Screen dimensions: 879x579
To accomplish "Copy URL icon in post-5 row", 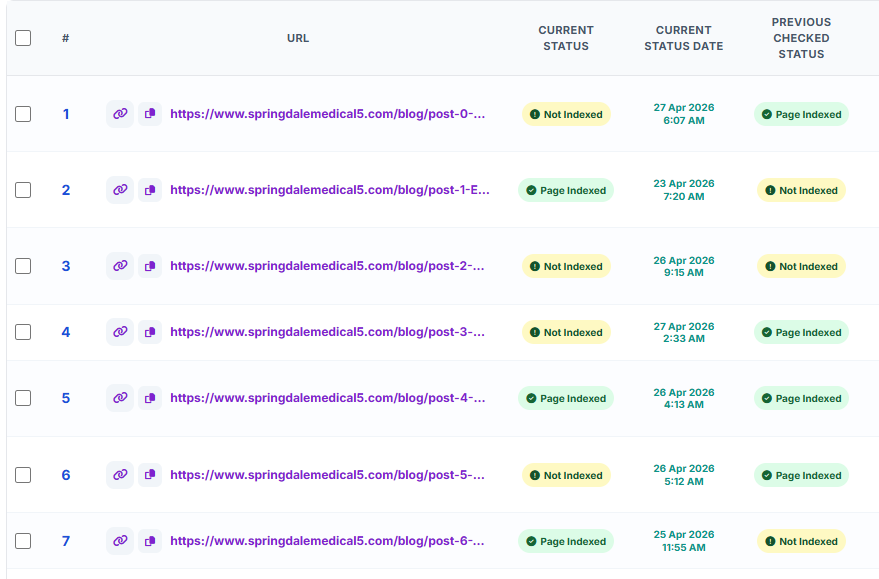I will [150, 475].
